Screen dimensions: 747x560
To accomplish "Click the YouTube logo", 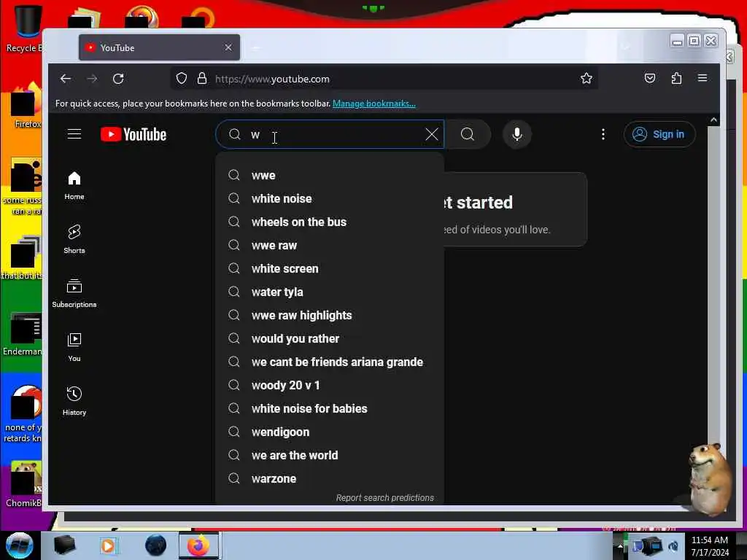I will point(133,135).
